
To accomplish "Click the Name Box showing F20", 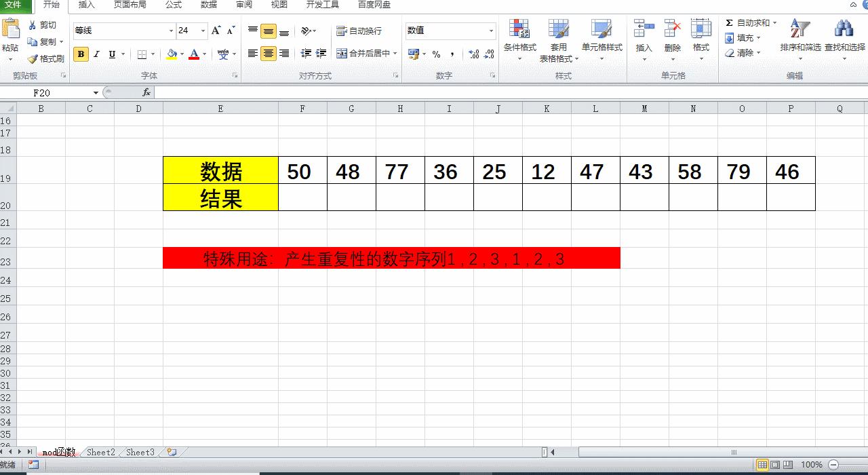I will click(x=41, y=92).
